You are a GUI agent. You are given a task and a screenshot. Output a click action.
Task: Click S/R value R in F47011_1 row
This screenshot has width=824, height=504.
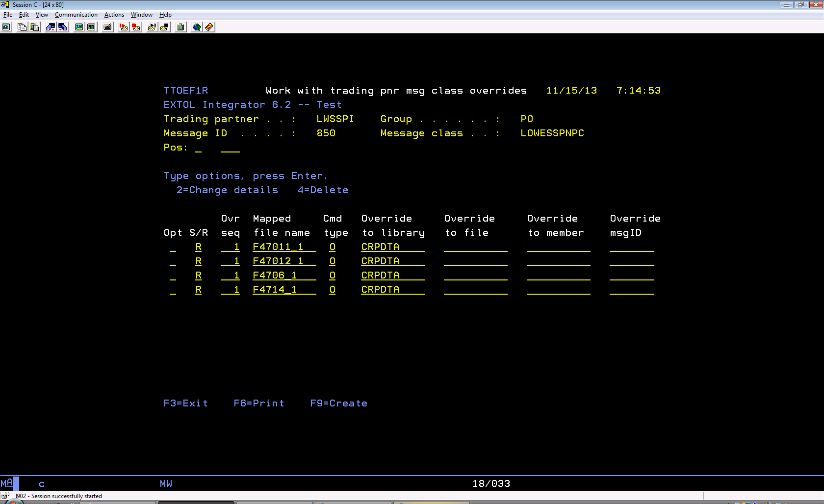coord(198,247)
